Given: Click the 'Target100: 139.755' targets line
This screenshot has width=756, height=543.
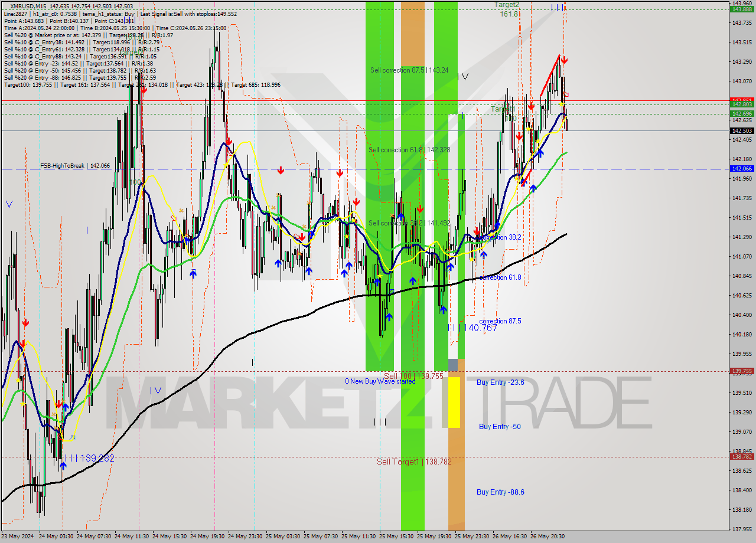Looking at the screenshot, I should [x=142, y=85].
